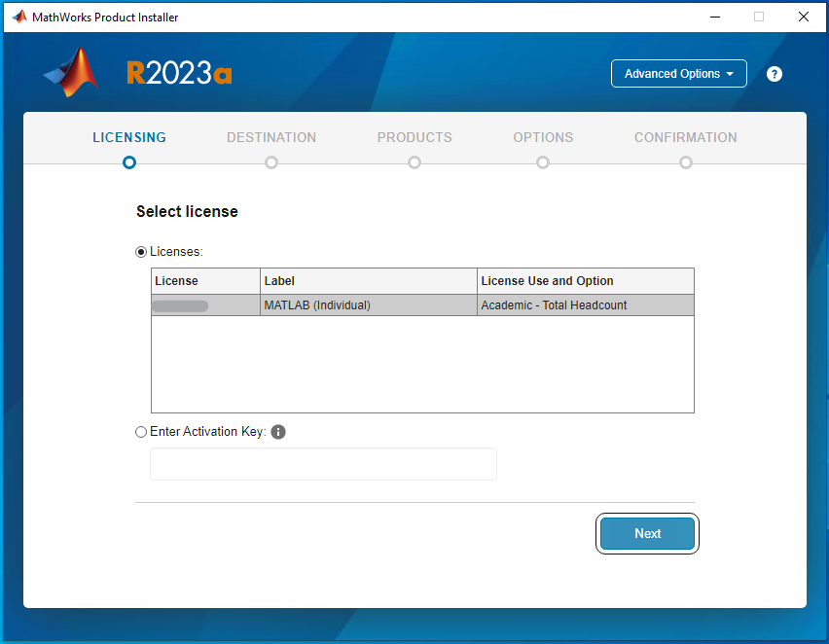Viewport: 829px width, 644px height.
Task: Click the PRODUCTS step progress circle
Action: [414, 162]
